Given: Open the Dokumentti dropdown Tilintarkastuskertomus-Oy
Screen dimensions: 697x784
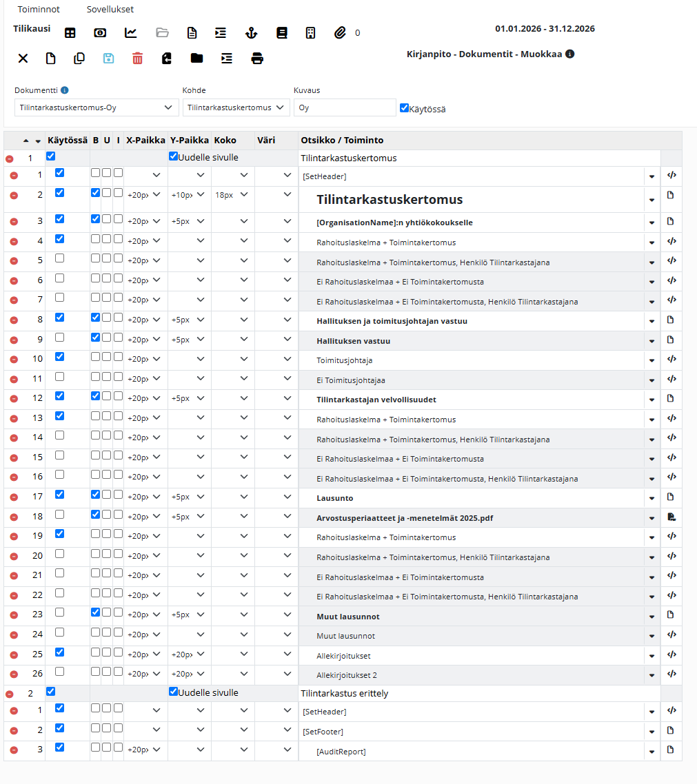Looking at the screenshot, I should 97,107.
